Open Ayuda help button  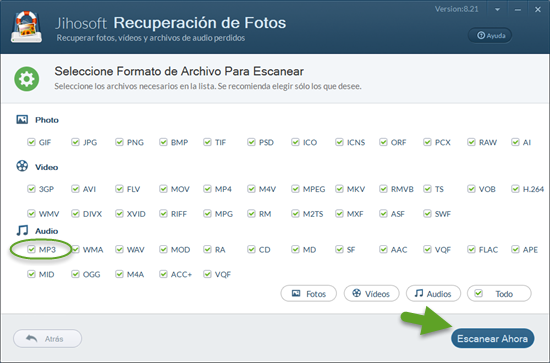[x=490, y=35]
